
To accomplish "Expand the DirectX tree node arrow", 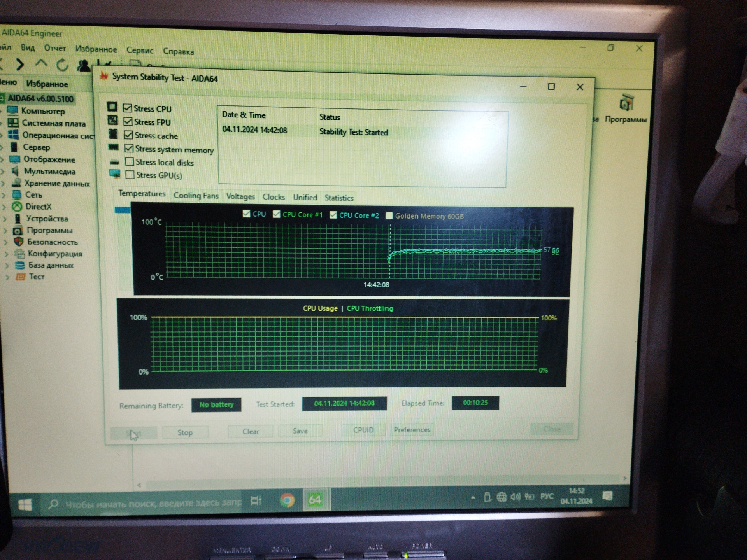I will tap(4, 206).
